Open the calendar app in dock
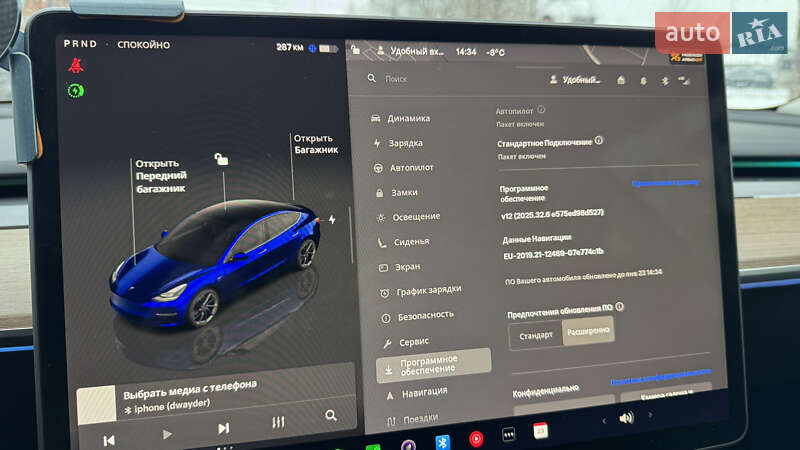 pos(540,431)
